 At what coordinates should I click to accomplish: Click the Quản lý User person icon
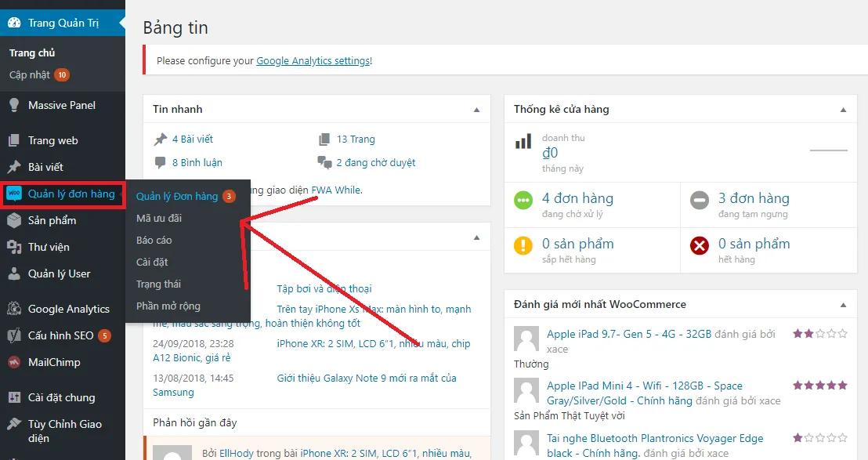[x=14, y=273]
